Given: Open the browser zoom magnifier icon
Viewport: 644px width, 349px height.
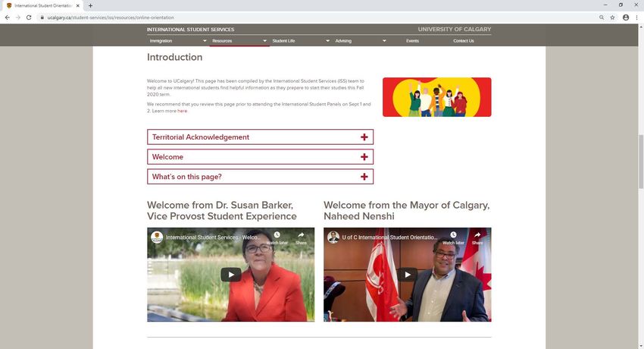Looking at the screenshot, I should (x=602, y=17).
